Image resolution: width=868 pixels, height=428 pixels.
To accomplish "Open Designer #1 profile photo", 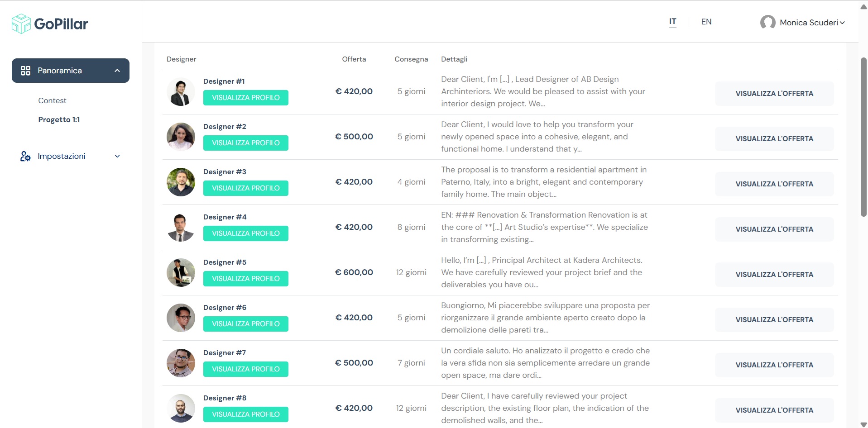I will click(181, 91).
